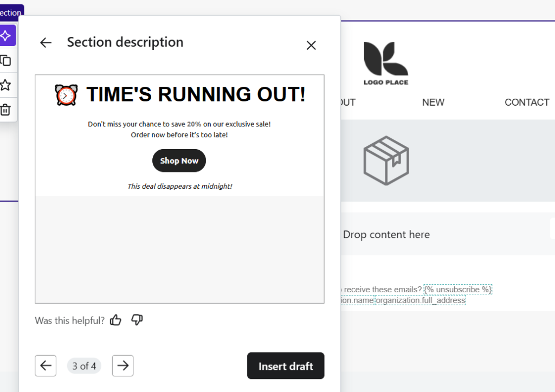The width and height of the screenshot is (555, 392).
Task: Delete section using the trash icon
Action: (x=5, y=110)
